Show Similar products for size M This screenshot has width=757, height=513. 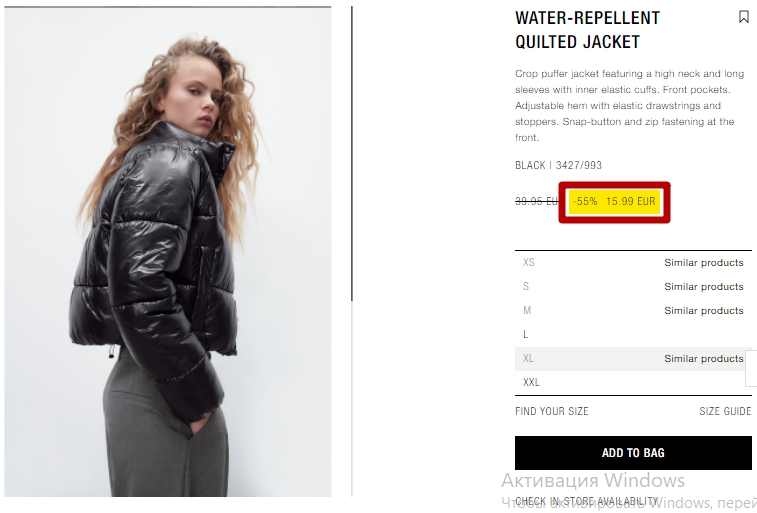coord(703,310)
